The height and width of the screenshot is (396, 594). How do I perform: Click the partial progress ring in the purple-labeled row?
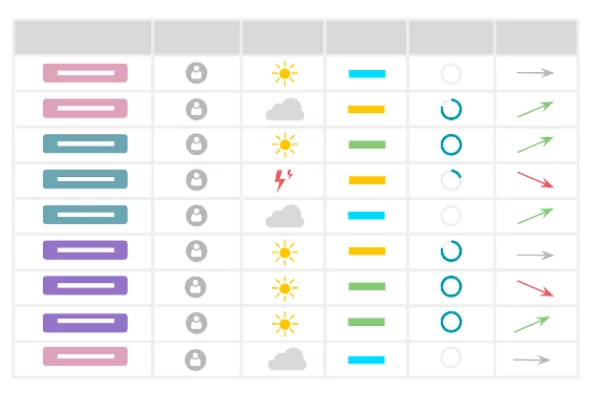click(451, 251)
